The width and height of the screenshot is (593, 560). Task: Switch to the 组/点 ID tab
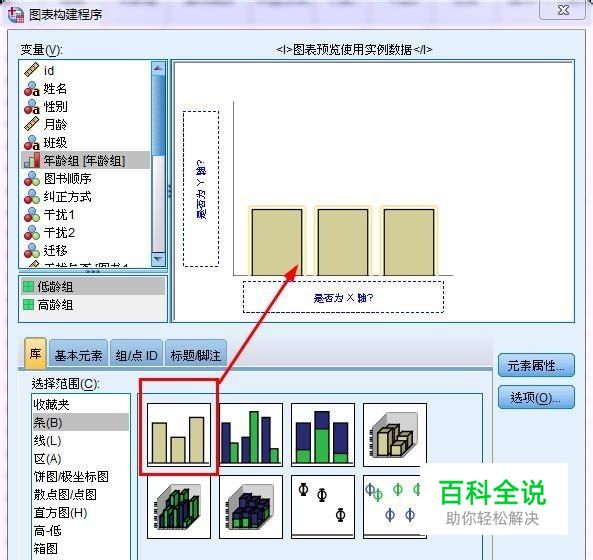point(137,354)
